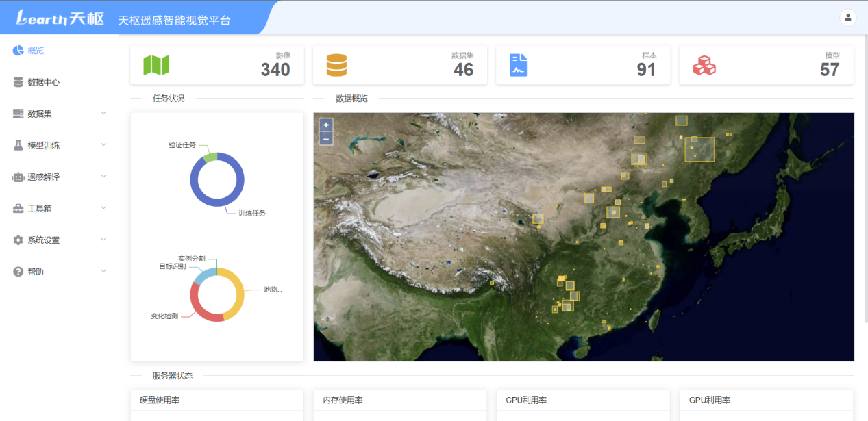This screenshot has width=868, height=421.
Task: Click the 帮助 question mark icon
Action: [x=18, y=272]
